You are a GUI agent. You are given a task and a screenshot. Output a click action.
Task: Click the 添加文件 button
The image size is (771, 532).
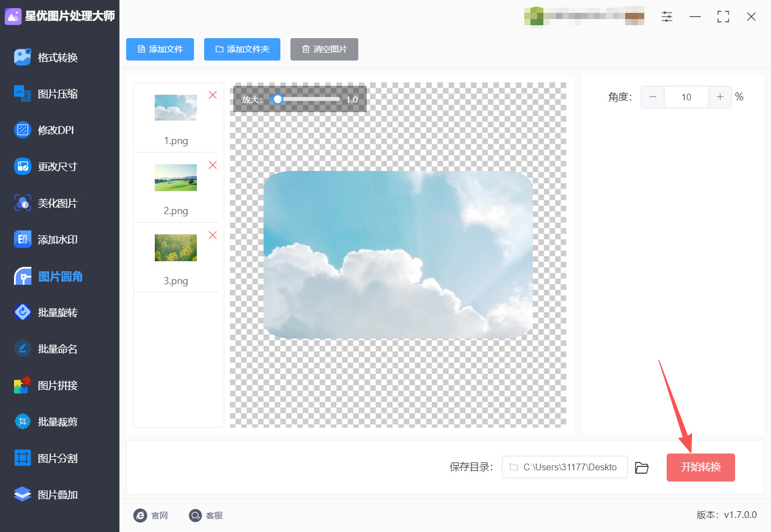coord(160,49)
